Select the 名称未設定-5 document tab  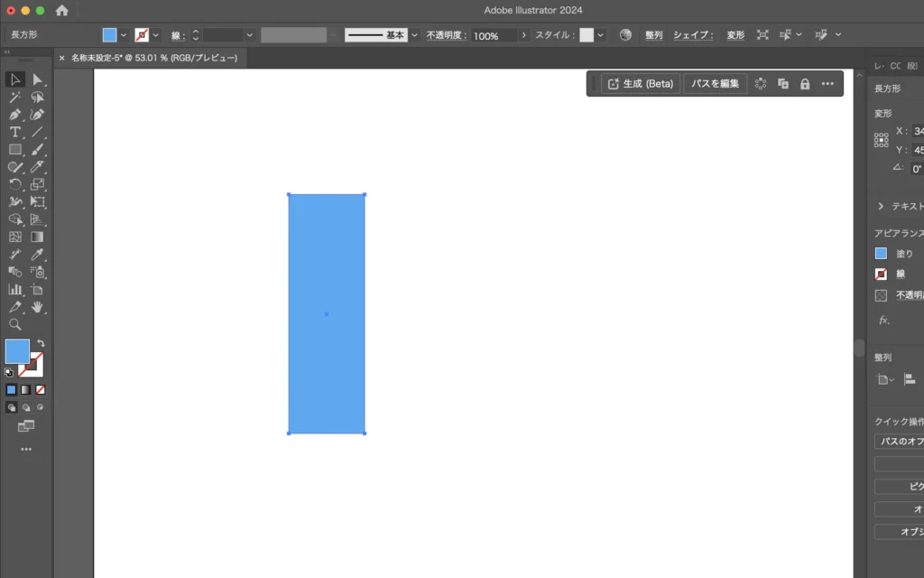[x=153, y=58]
